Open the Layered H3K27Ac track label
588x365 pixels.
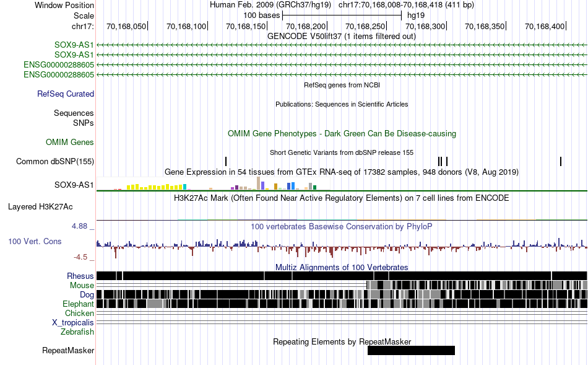click(x=40, y=206)
